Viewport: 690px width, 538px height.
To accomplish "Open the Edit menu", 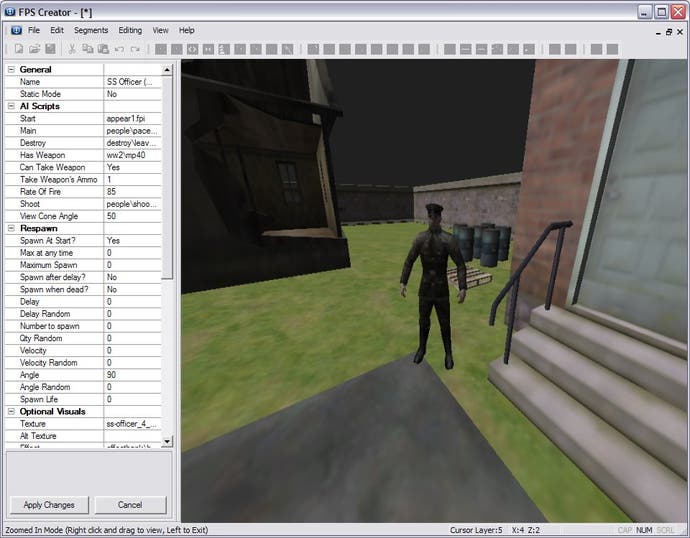I will (x=57, y=30).
